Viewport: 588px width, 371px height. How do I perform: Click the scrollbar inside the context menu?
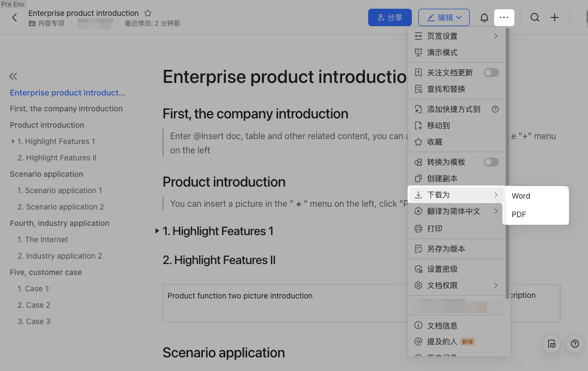click(x=508, y=136)
